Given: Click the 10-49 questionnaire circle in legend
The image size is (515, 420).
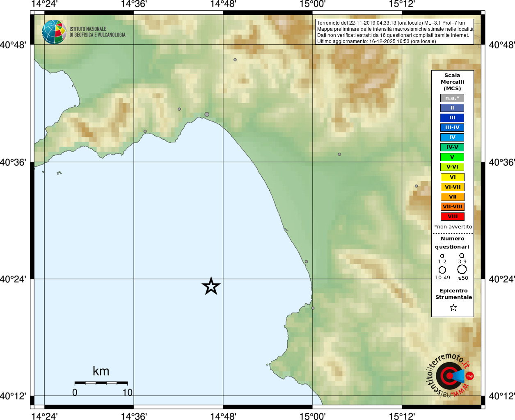Looking at the screenshot, I should (x=442, y=270).
